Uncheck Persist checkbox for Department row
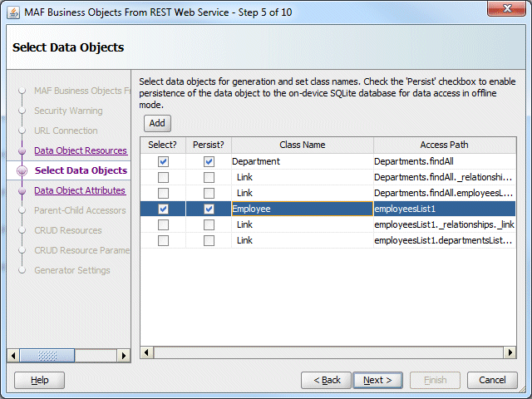This screenshot has height=399, width=532. 209,161
